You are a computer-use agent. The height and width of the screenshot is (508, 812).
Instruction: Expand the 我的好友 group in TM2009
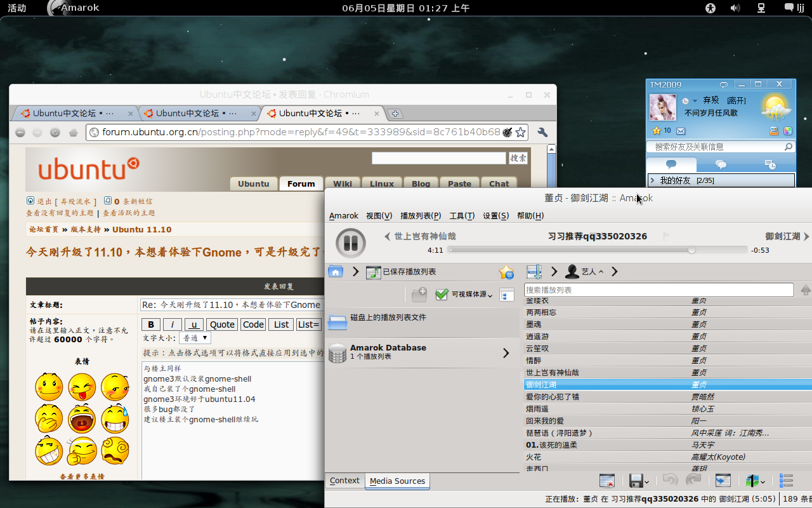(653, 181)
